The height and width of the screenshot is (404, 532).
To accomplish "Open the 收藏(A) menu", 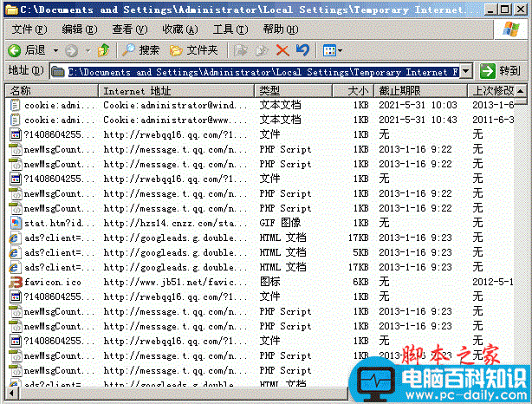I will click(180, 29).
